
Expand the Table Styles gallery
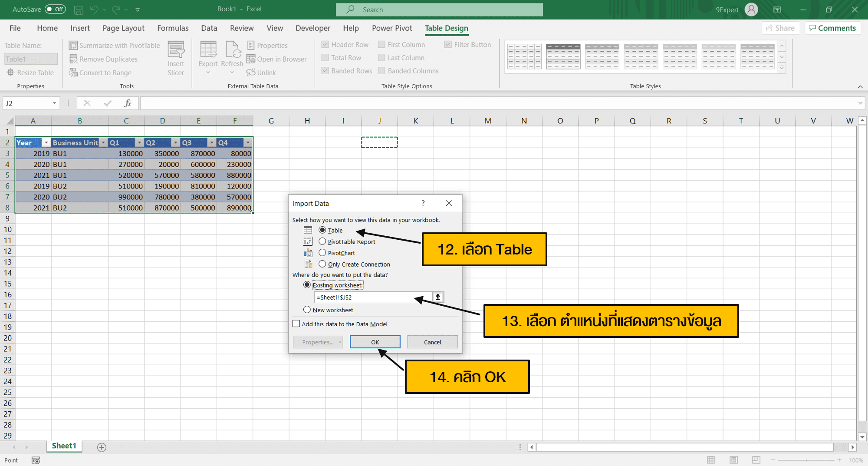(781, 68)
